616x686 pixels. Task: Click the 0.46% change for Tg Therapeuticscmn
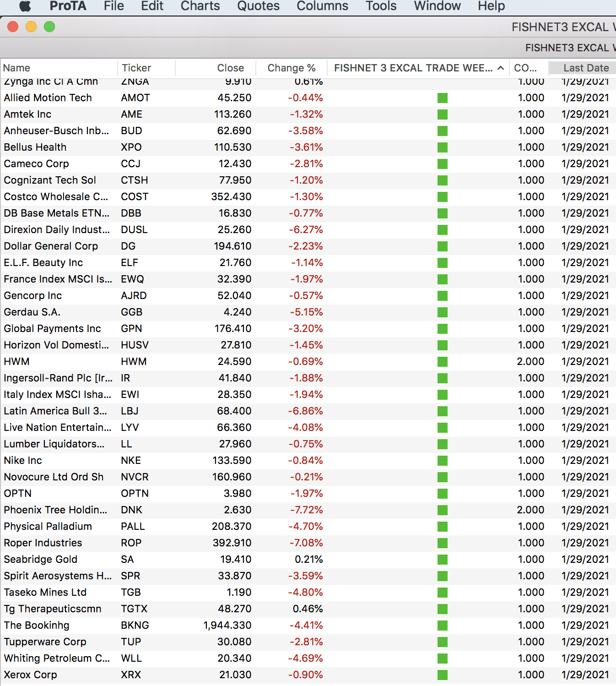pos(308,609)
